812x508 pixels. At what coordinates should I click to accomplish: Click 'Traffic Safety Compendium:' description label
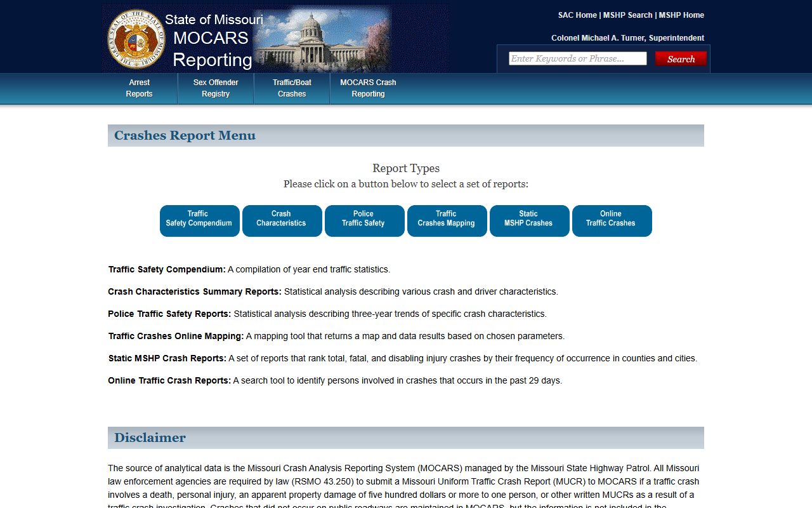[x=167, y=269]
